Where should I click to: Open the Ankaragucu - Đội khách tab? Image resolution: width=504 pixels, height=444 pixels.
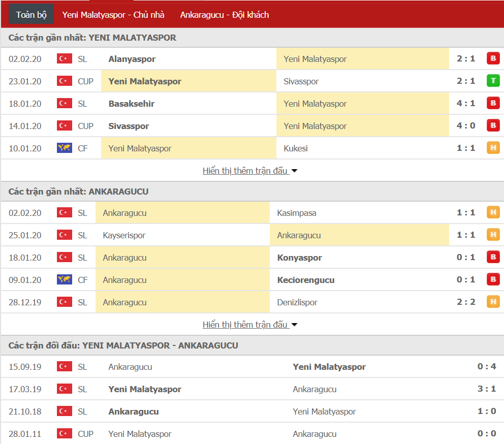coord(225,15)
